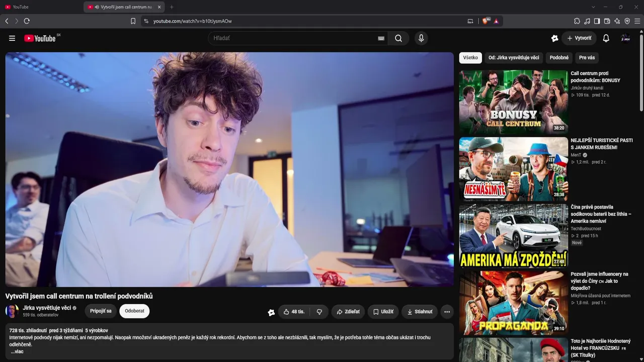Click the video title 'Vytvořil jsem call centrum na trollení podvodníků'
The height and width of the screenshot is (362, 644).
tap(79, 296)
